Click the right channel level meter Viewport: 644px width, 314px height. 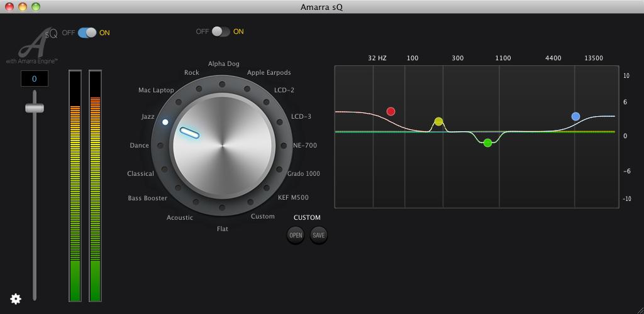point(96,186)
